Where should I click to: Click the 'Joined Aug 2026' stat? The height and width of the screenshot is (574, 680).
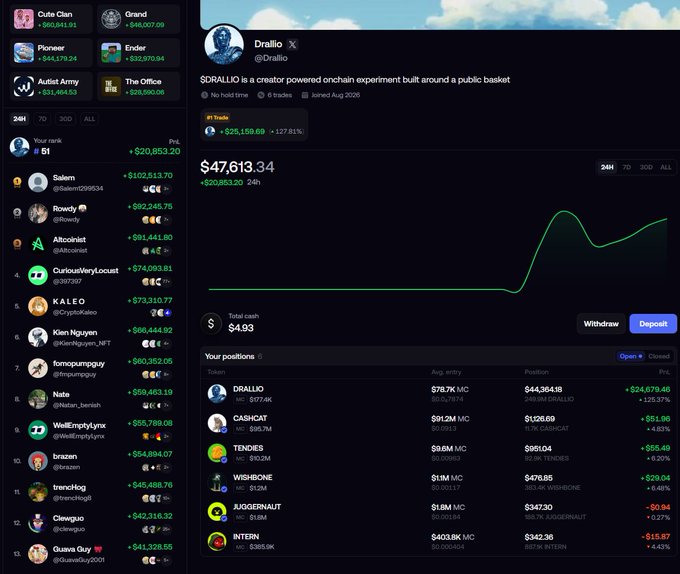pos(331,95)
